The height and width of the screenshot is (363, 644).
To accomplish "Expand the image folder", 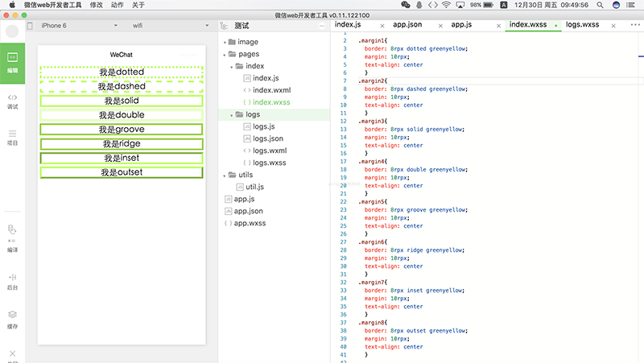I will [247, 42].
